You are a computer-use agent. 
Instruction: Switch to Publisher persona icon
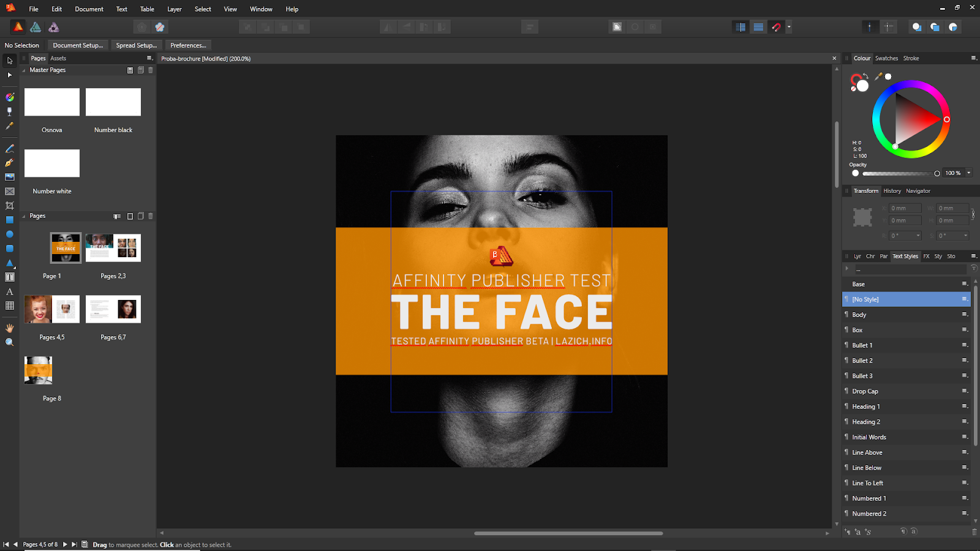[x=18, y=27]
